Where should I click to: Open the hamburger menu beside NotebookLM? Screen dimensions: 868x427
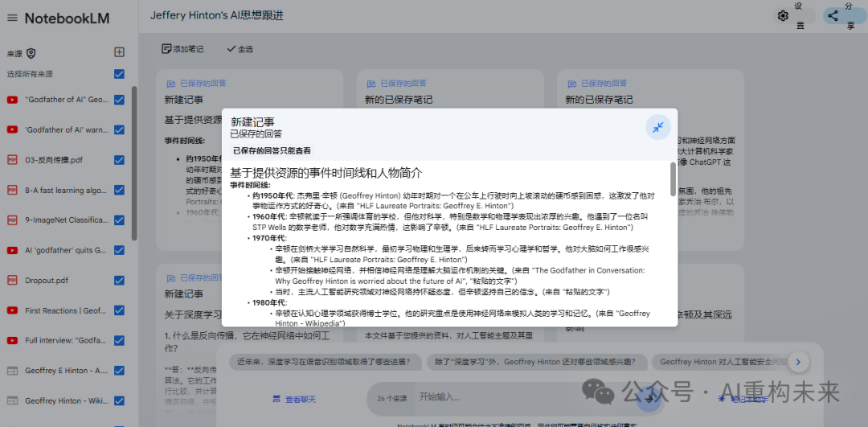(x=12, y=18)
